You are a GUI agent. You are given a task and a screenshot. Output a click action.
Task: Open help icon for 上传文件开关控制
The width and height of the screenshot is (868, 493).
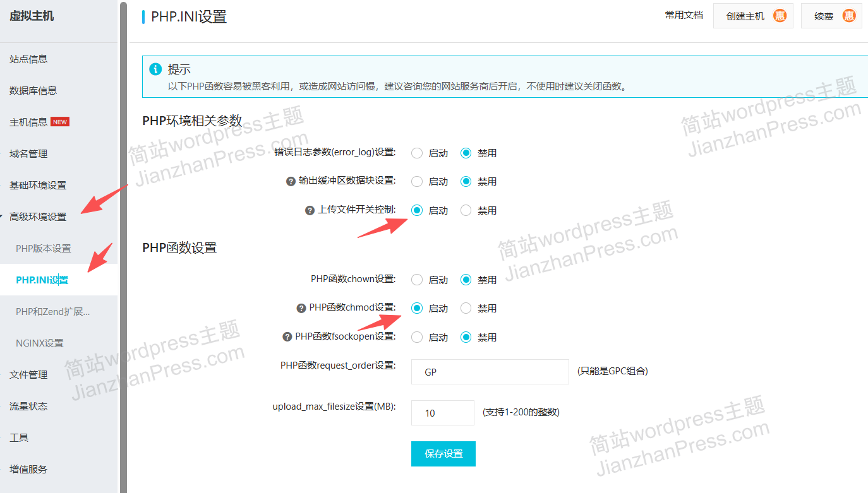tap(310, 210)
